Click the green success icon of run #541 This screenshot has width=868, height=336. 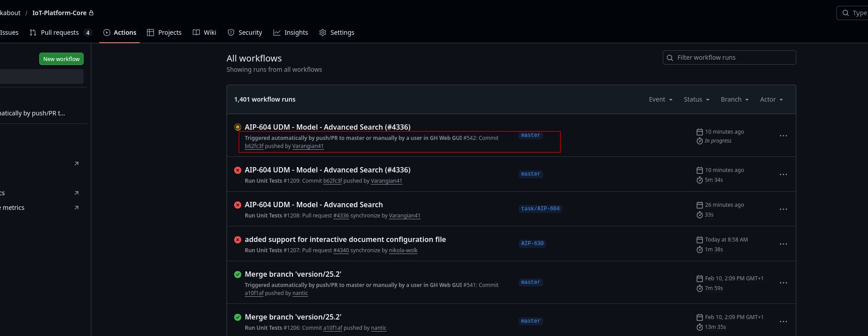point(238,275)
